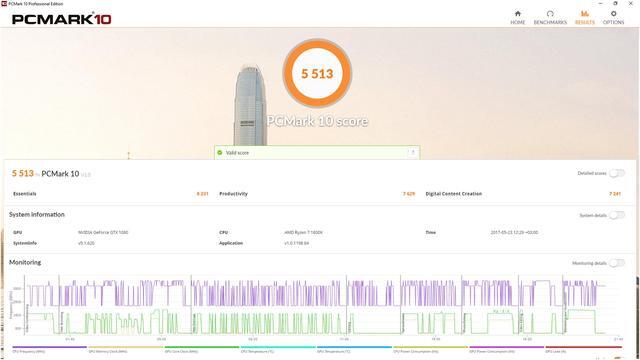
Task: Click the orange 5 513 score ring
Action: click(317, 74)
